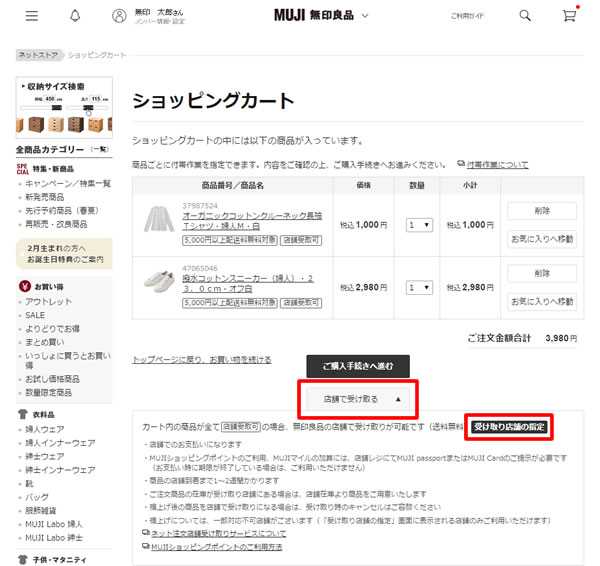Move sneakers to favorites with お気に入りへ移動
The image size is (600, 566).
pos(541,301)
